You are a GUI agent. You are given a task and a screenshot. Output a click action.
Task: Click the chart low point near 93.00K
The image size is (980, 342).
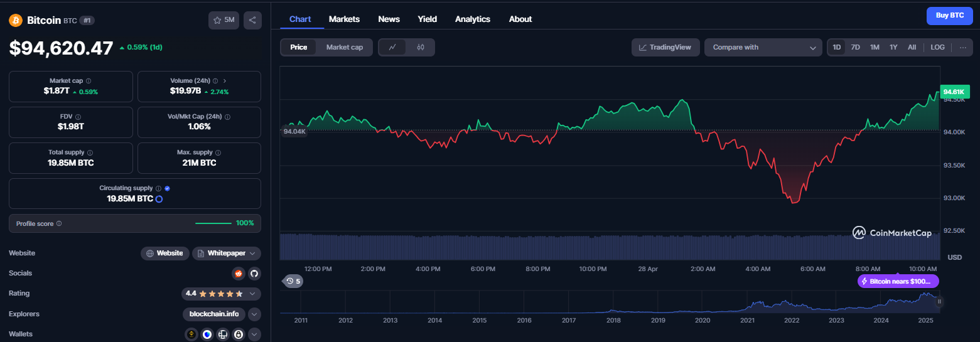coord(794,202)
